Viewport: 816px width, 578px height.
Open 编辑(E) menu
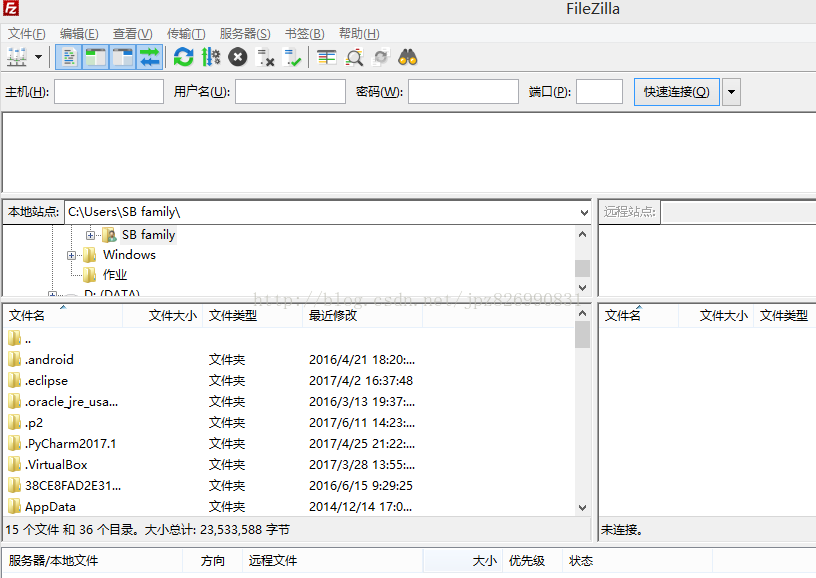point(79,34)
